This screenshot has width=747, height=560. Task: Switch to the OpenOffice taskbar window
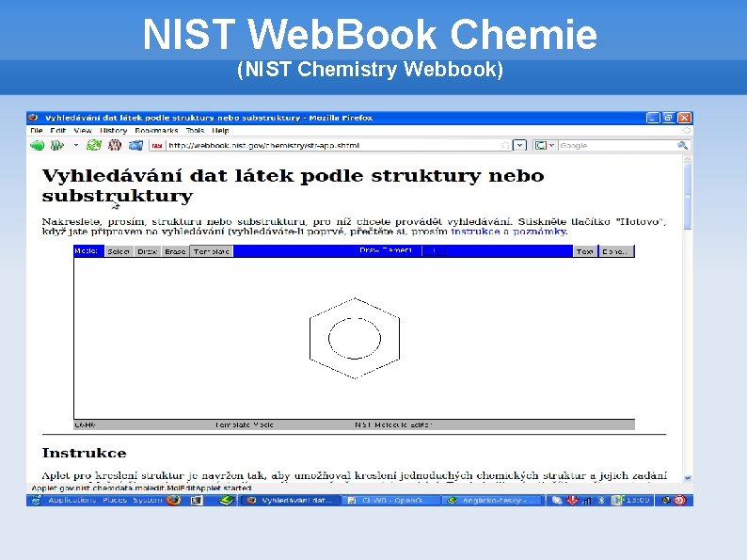pos(391,501)
